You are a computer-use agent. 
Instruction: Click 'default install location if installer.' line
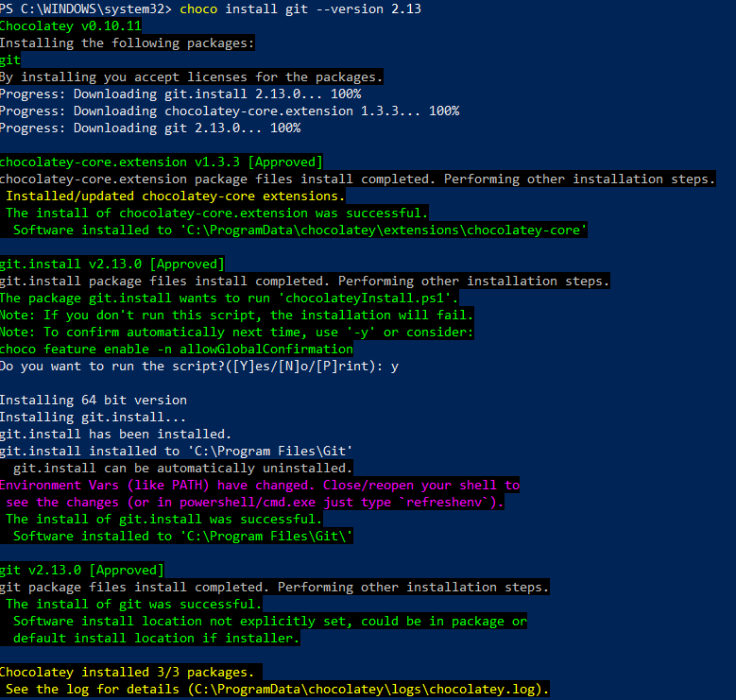click(x=156, y=638)
